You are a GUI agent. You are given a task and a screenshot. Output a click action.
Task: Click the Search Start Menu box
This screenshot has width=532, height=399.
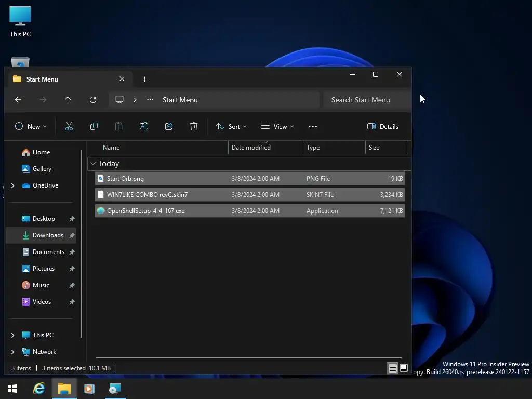(x=367, y=100)
